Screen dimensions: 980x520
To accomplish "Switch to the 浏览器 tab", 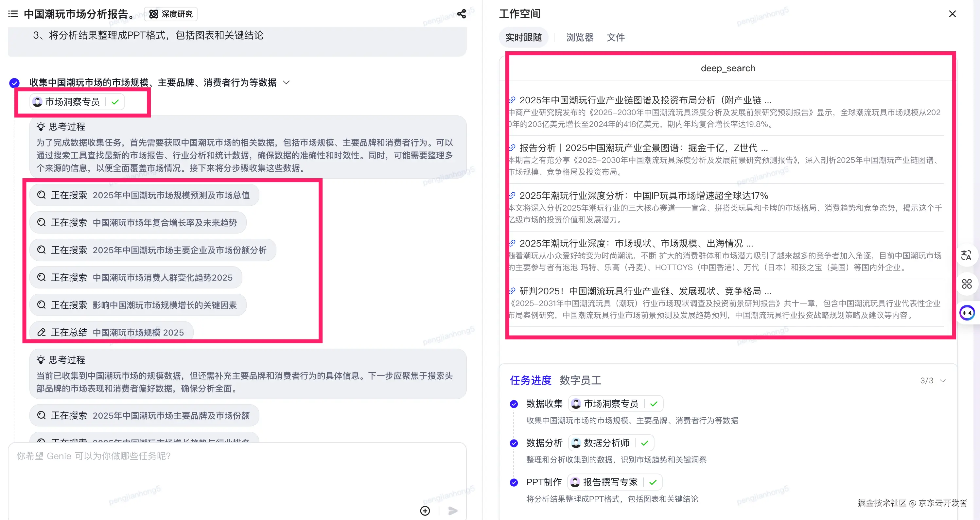I will tap(579, 37).
